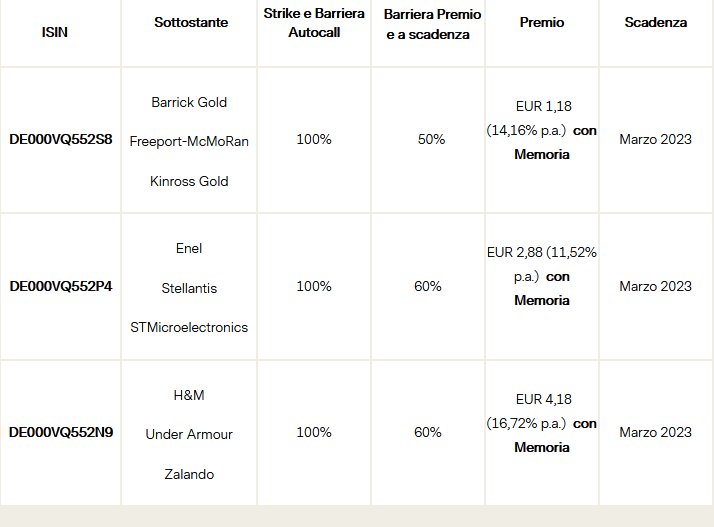Click the EUR 1,18 premium cell
This screenshot has width=714, height=527.
542,131
